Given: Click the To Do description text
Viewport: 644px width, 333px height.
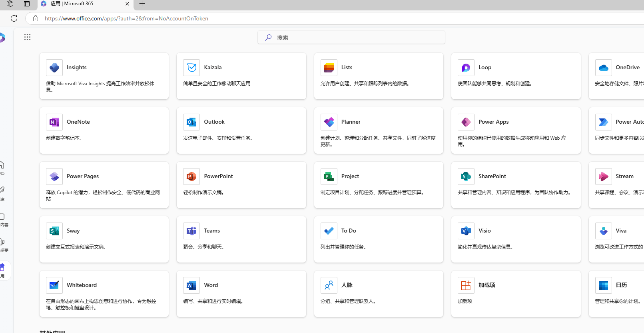Looking at the screenshot, I should coord(344,247).
